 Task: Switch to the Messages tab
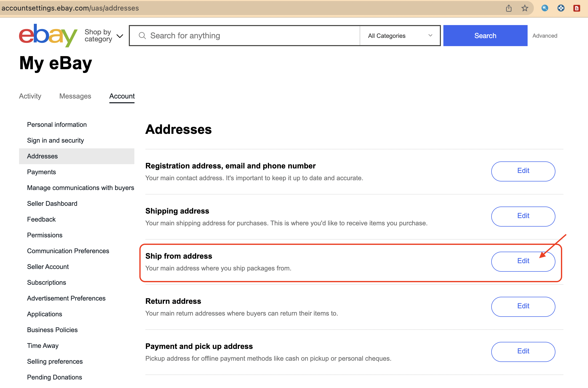click(75, 96)
